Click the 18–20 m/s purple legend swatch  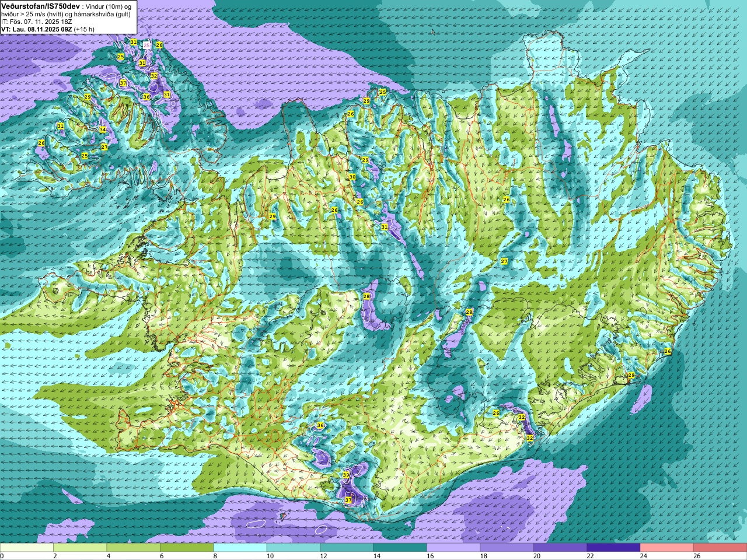coord(507,548)
